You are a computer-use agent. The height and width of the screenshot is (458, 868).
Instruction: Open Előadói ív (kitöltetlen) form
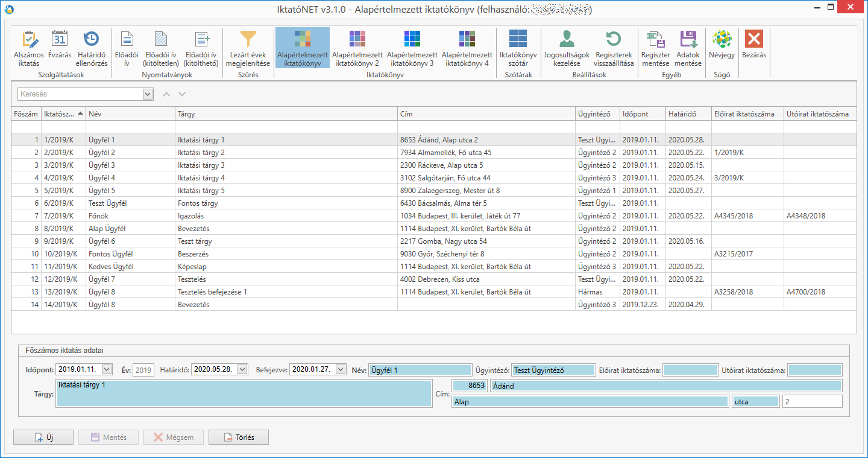[161, 48]
